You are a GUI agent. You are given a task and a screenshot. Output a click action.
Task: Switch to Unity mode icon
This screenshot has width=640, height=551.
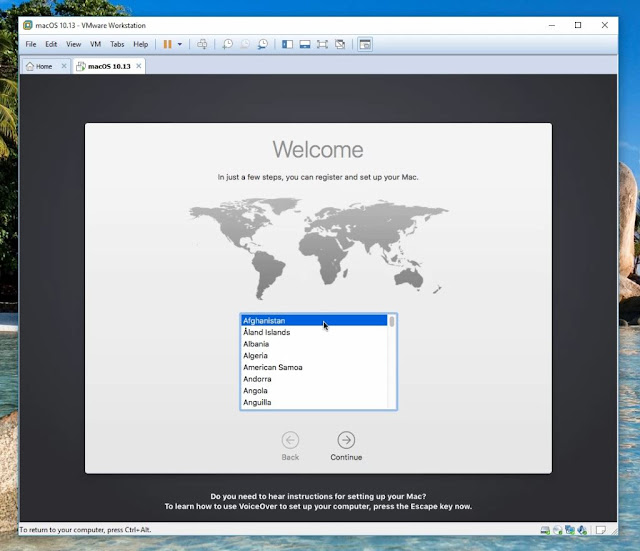[x=340, y=44]
